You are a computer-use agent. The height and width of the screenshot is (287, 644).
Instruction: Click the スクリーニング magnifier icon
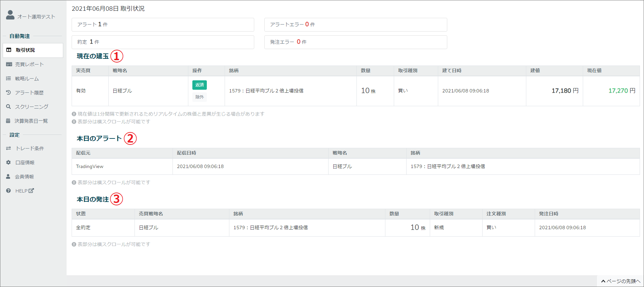(x=8, y=107)
